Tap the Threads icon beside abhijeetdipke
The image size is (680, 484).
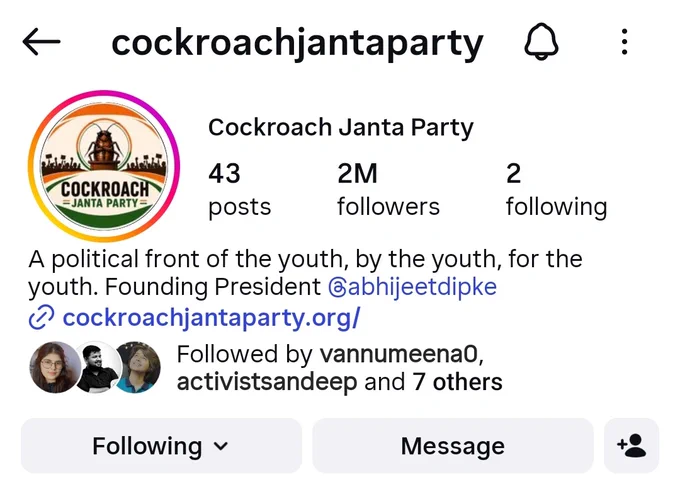337,288
